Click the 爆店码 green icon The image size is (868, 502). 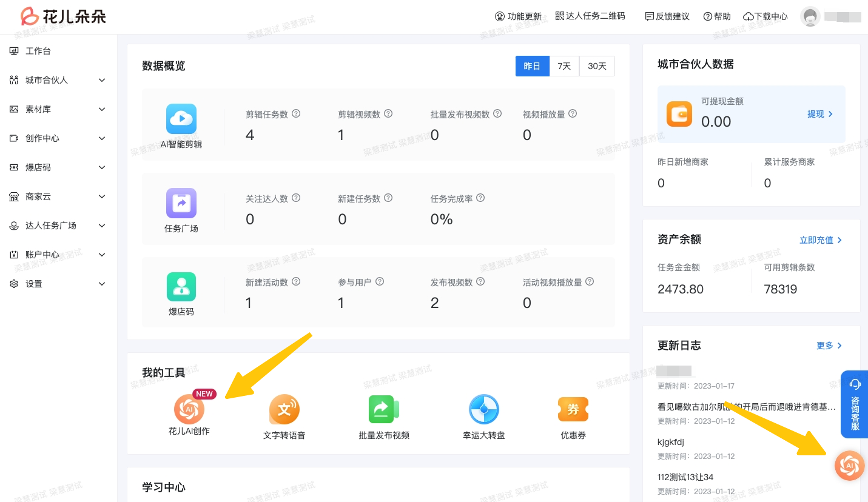click(181, 286)
